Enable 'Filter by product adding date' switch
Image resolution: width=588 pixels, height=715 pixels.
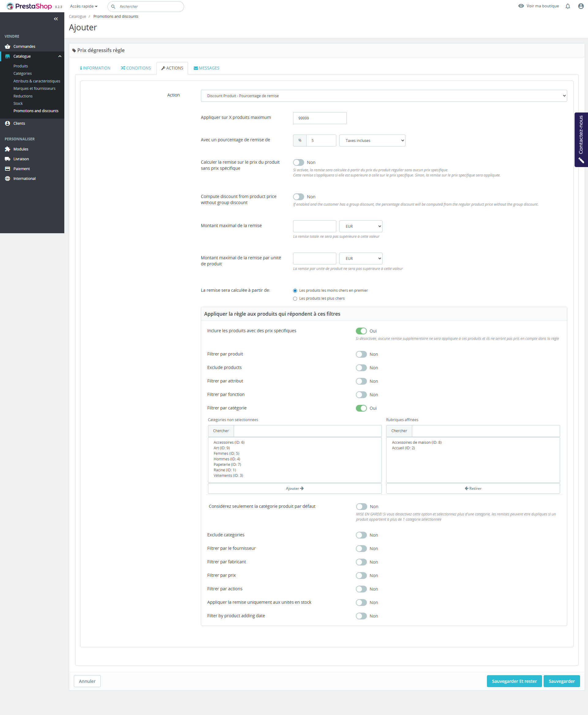[361, 616]
